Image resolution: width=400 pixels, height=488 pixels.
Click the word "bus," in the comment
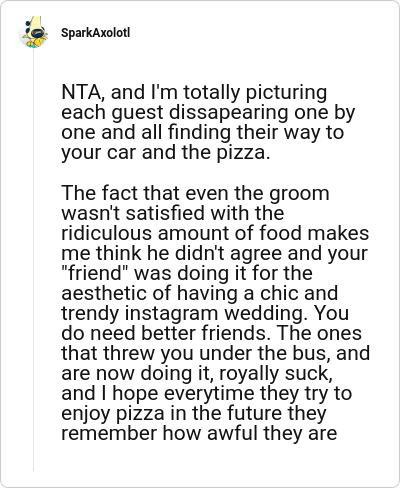pyautogui.click(x=312, y=353)
